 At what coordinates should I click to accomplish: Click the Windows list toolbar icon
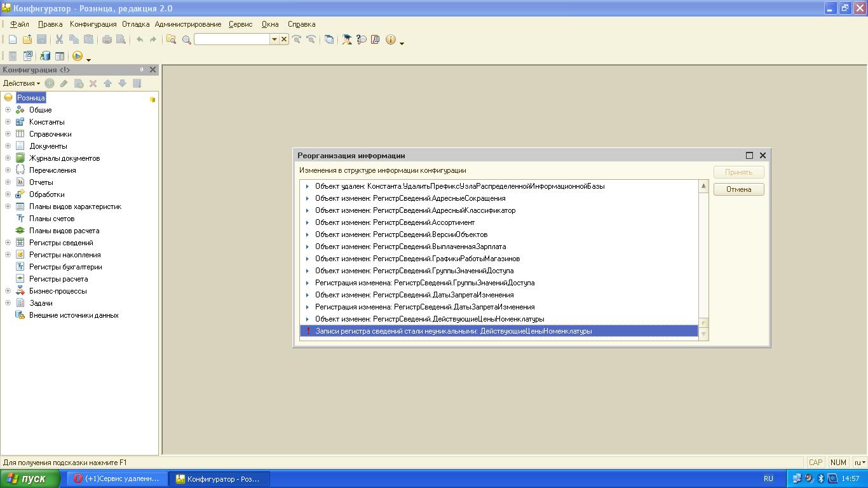click(x=329, y=39)
